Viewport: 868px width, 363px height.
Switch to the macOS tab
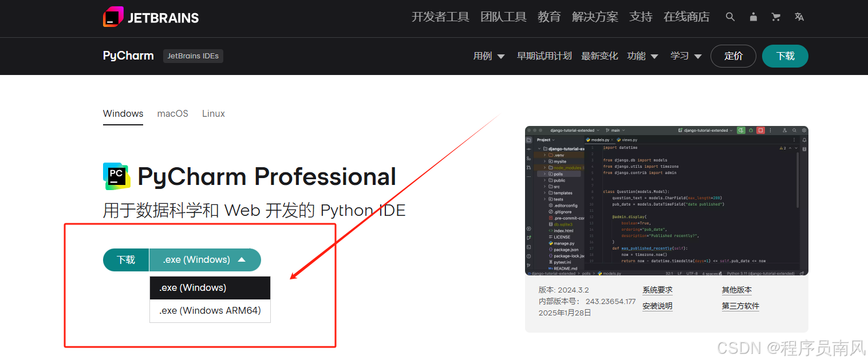pyautogui.click(x=173, y=113)
